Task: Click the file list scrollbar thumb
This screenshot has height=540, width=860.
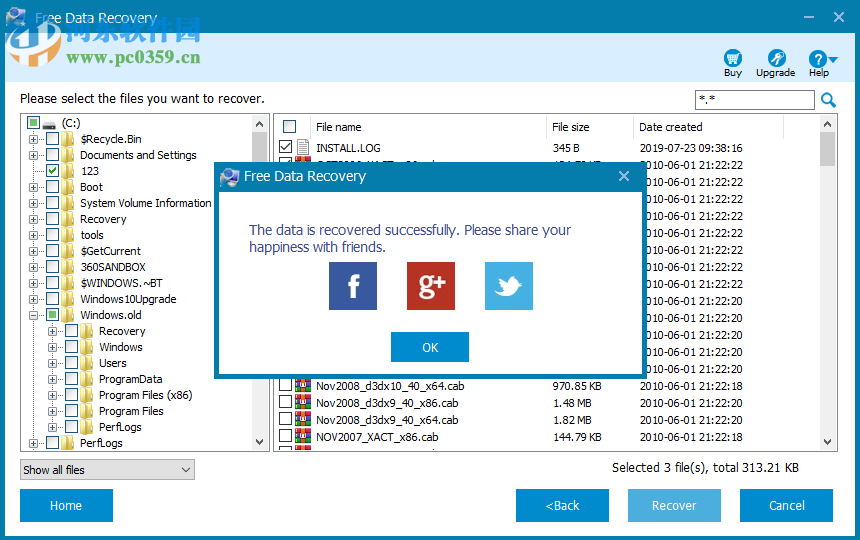Action: tap(828, 149)
